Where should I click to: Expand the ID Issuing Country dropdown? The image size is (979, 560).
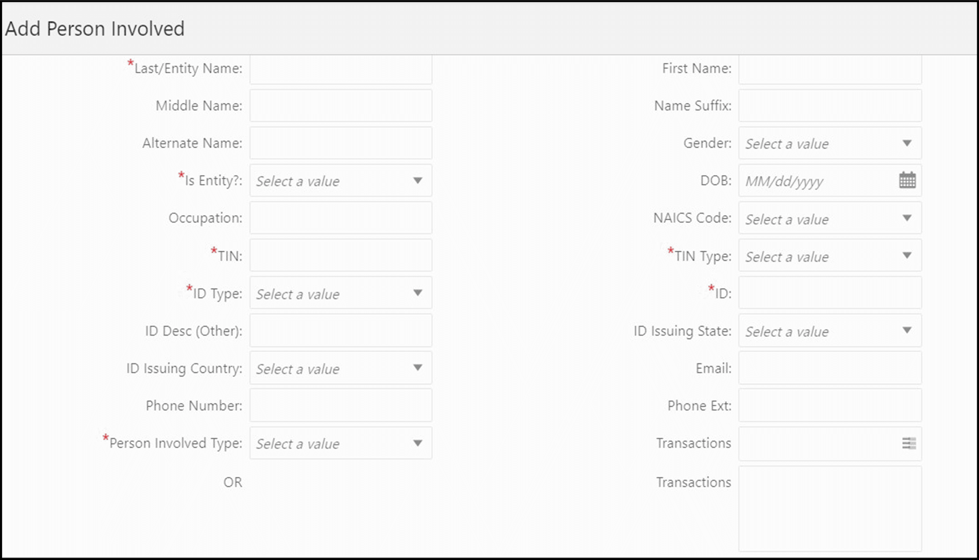click(x=340, y=368)
